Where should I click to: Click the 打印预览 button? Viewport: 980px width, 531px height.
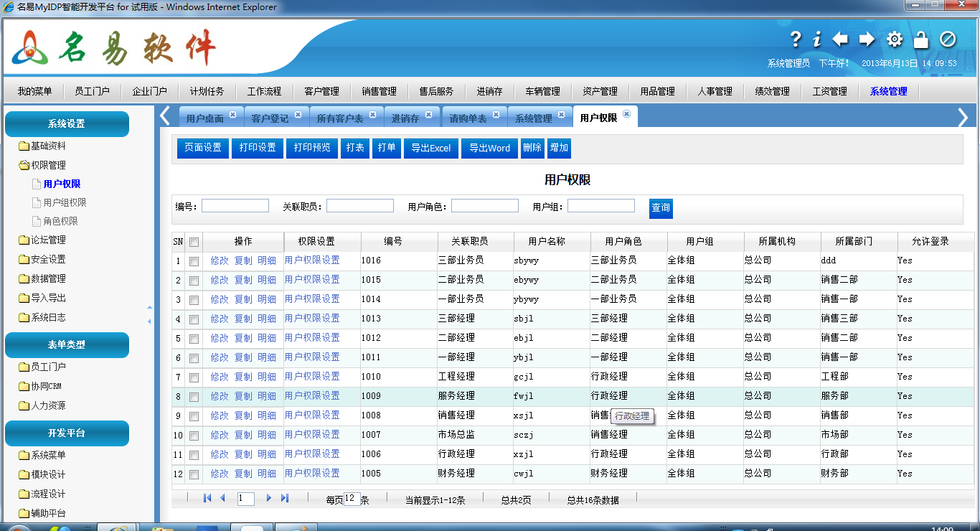coord(312,148)
